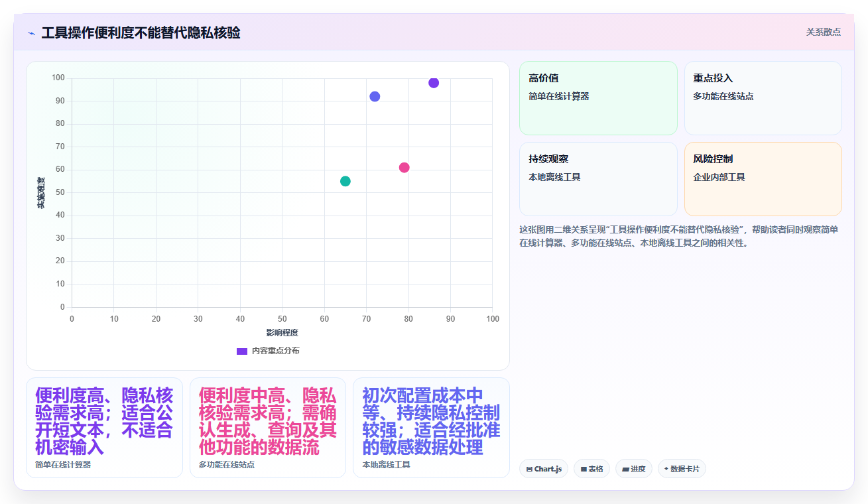This screenshot has width=868, height=504.
Task: Click the description paragraph starting 这张图用二维关系
Action: (x=679, y=236)
